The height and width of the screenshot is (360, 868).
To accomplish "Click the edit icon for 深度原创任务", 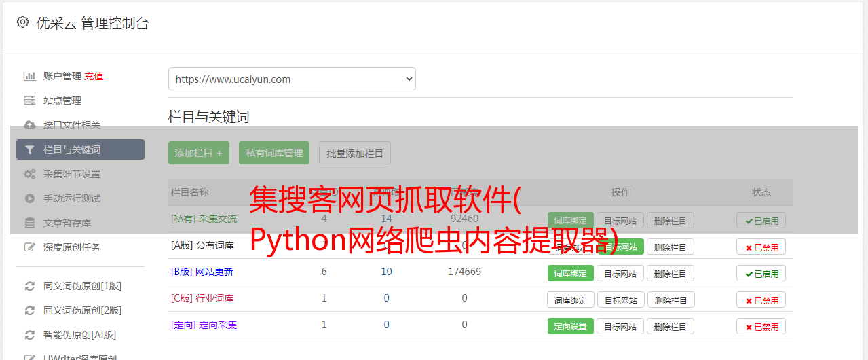I will [x=29, y=247].
